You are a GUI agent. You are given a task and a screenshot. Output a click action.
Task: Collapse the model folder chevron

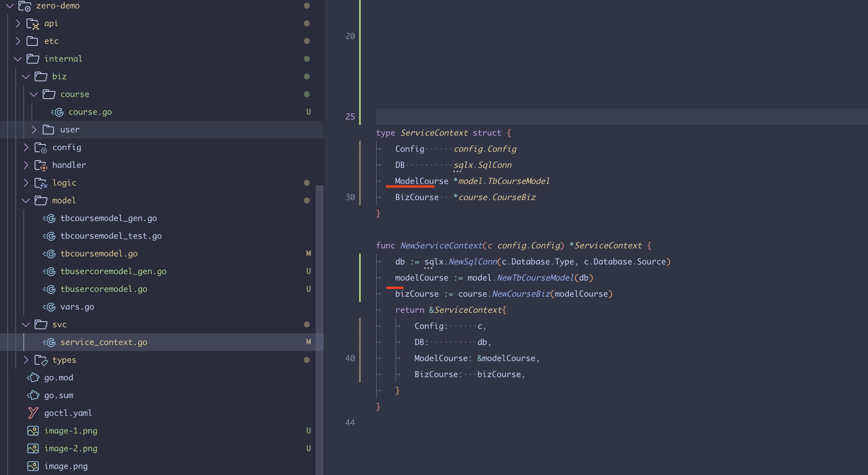pyautogui.click(x=26, y=200)
